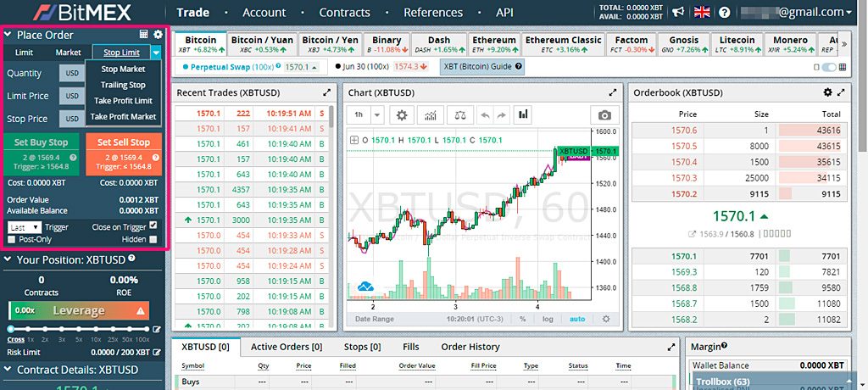Toggle the layout switch near grid icon

coord(829,67)
